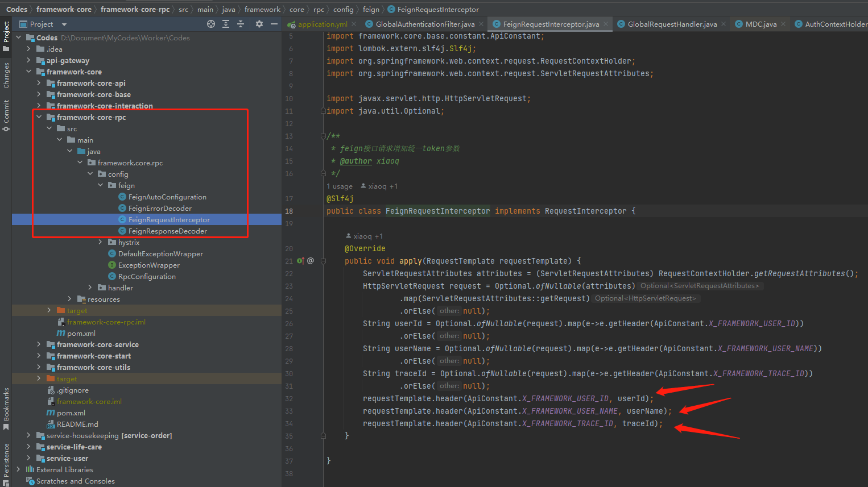Viewport: 868px width, 487px height.
Task: Select RpcConfiguration class
Action: point(147,277)
